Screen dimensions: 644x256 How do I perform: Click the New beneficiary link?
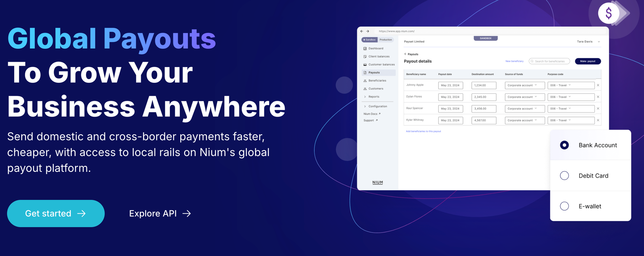pyautogui.click(x=515, y=61)
